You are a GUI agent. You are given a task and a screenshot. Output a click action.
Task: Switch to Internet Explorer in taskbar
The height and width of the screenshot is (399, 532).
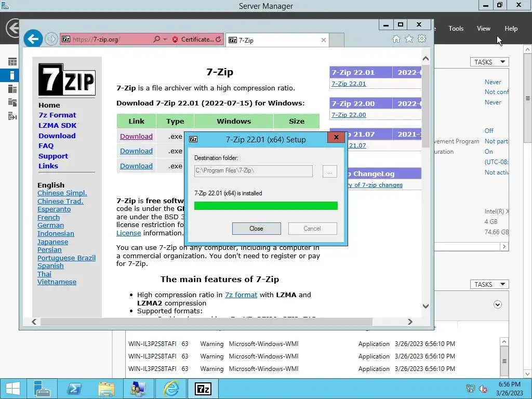(x=171, y=389)
